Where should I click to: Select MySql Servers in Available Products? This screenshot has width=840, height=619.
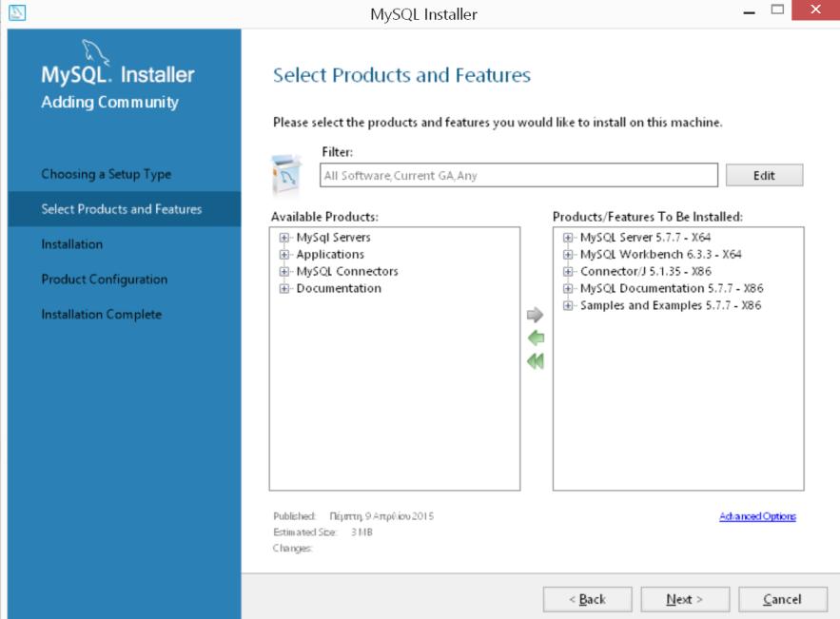pyautogui.click(x=333, y=237)
